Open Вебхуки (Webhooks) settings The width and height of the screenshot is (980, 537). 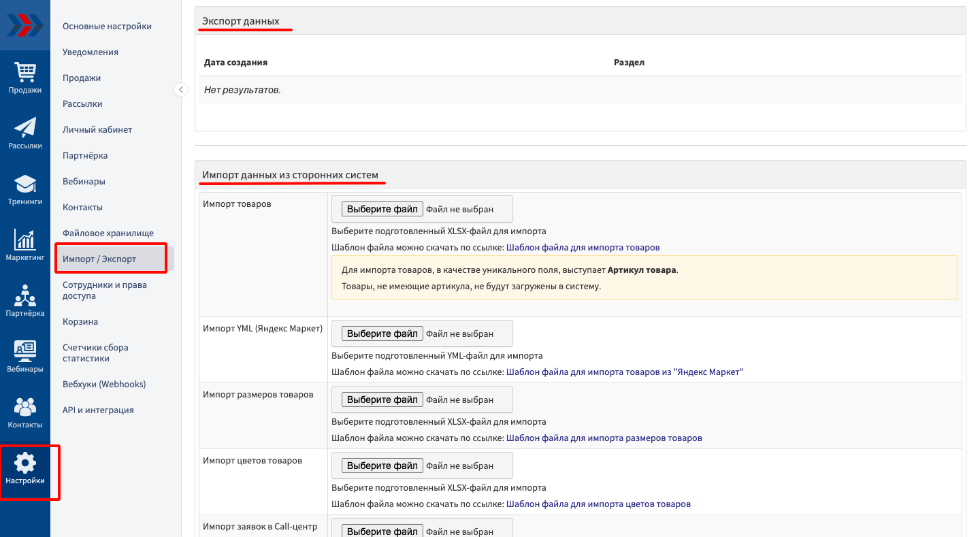(104, 385)
